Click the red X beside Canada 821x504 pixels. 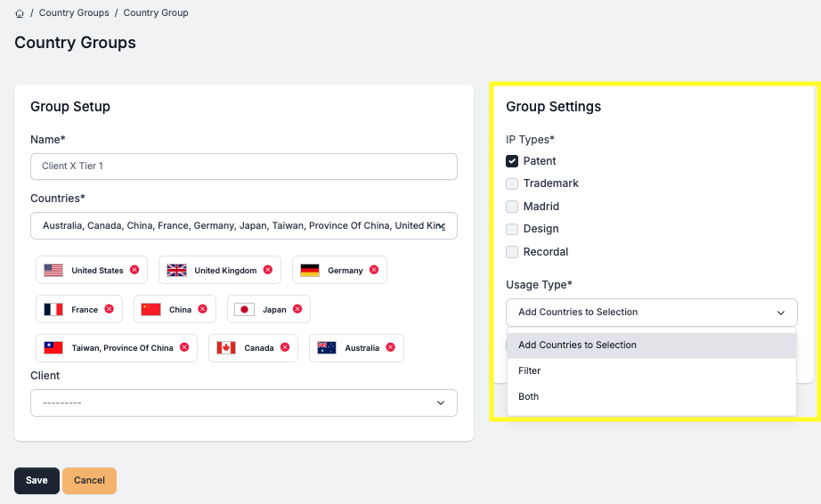click(x=285, y=347)
